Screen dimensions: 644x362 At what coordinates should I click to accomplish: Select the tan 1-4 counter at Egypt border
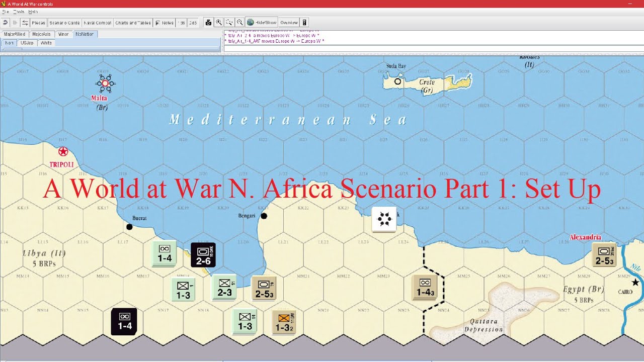point(425,288)
